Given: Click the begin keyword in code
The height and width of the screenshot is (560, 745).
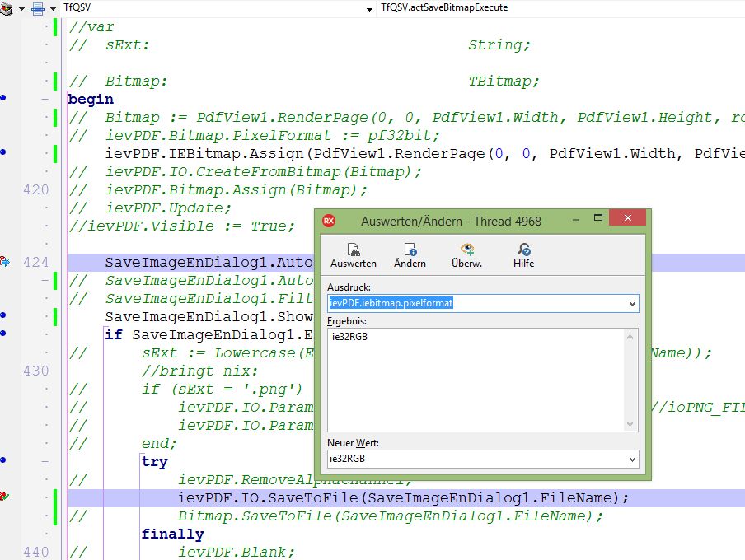Looking at the screenshot, I should click(91, 100).
